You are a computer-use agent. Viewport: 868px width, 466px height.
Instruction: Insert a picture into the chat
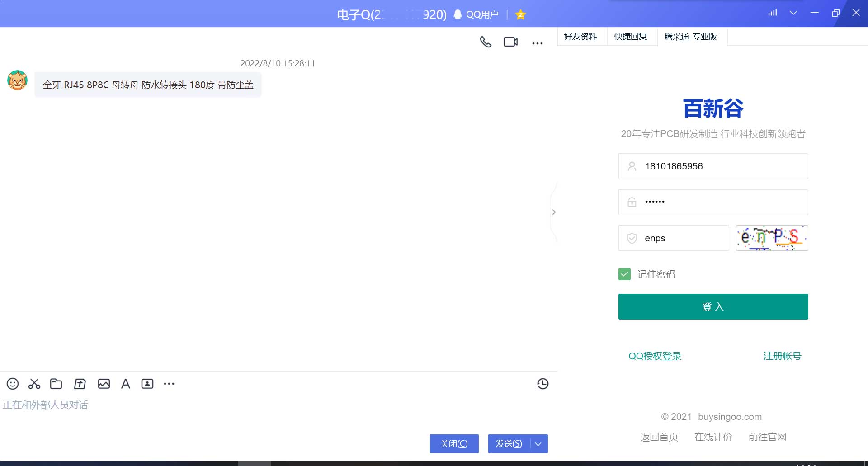coord(104,383)
